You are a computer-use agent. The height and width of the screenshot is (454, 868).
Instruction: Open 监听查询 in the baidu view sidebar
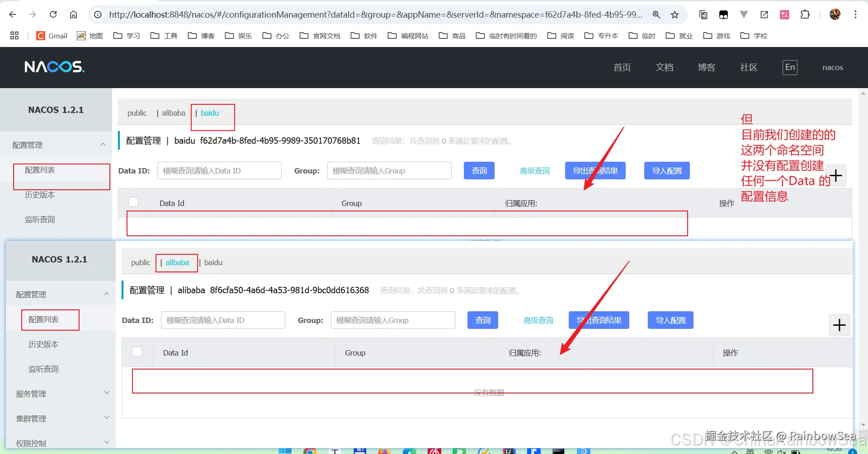[40, 220]
